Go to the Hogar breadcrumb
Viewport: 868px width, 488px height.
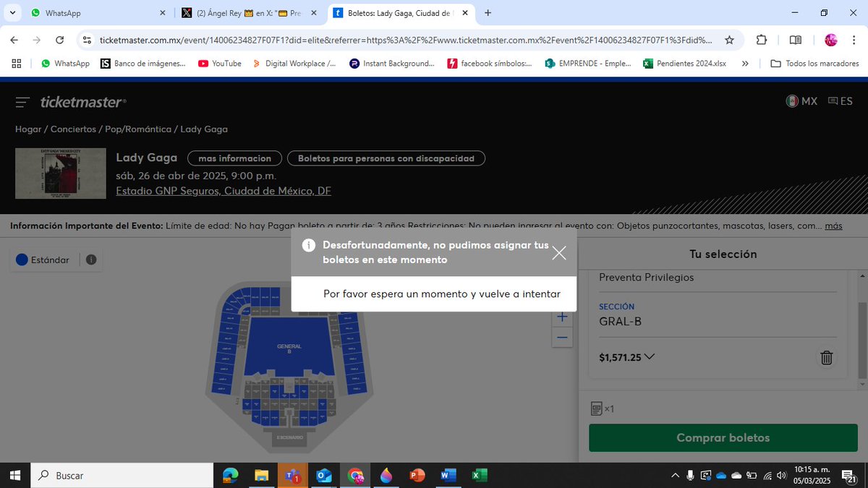pos(29,129)
